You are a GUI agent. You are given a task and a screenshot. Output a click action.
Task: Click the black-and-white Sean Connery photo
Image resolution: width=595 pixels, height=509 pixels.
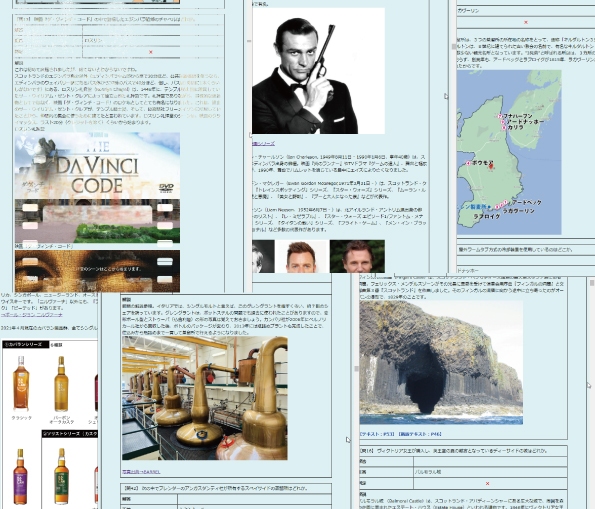(318, 71)
